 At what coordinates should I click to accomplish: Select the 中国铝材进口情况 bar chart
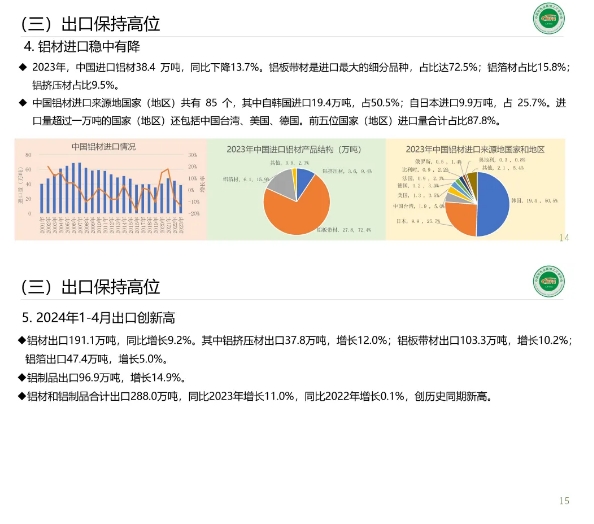pos(111,189)
